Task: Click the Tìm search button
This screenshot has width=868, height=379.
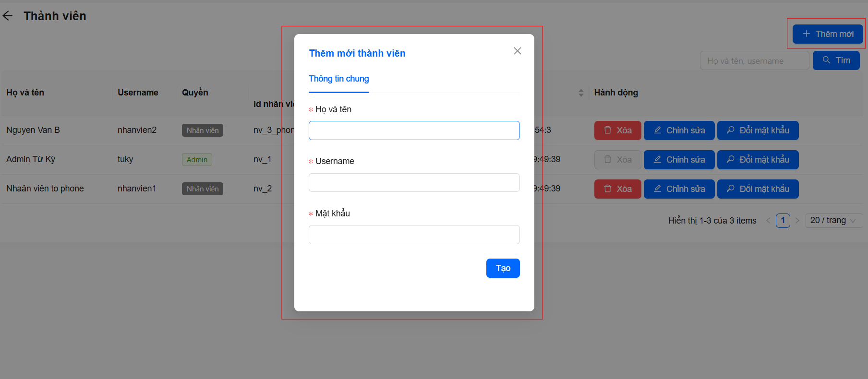Action: 836,60
